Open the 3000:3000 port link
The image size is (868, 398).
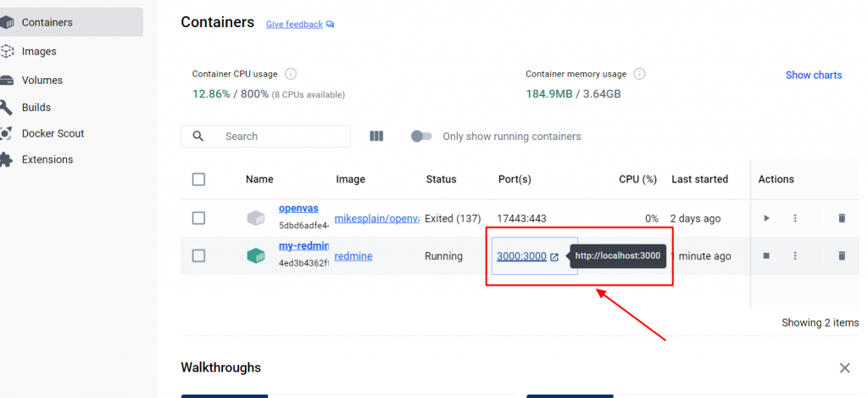[521, 256]
